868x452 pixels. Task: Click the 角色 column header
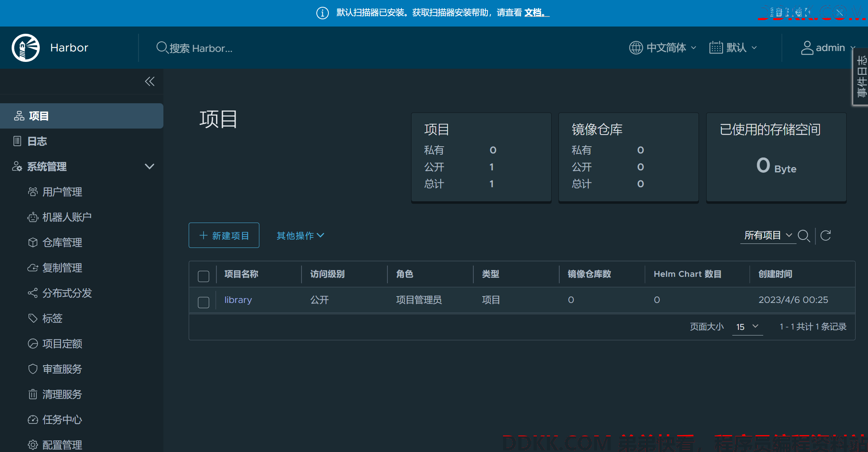(404, 274)
